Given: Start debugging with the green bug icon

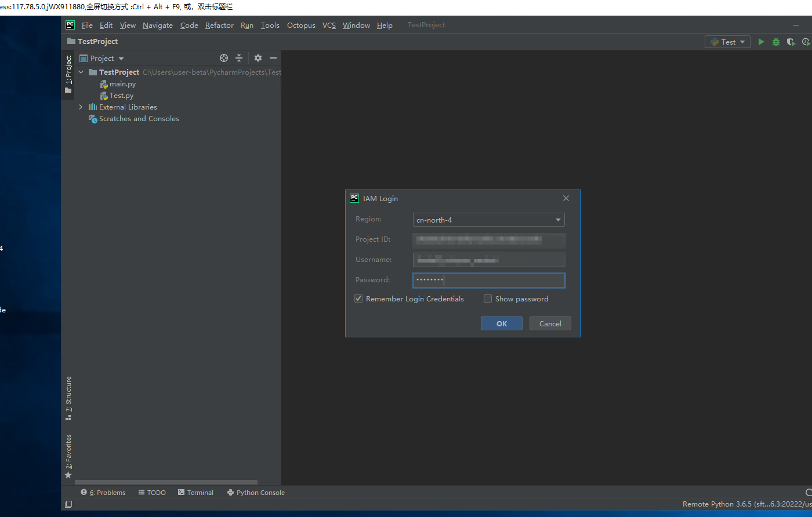Looking at the screenshot, I should click(776, 42).
